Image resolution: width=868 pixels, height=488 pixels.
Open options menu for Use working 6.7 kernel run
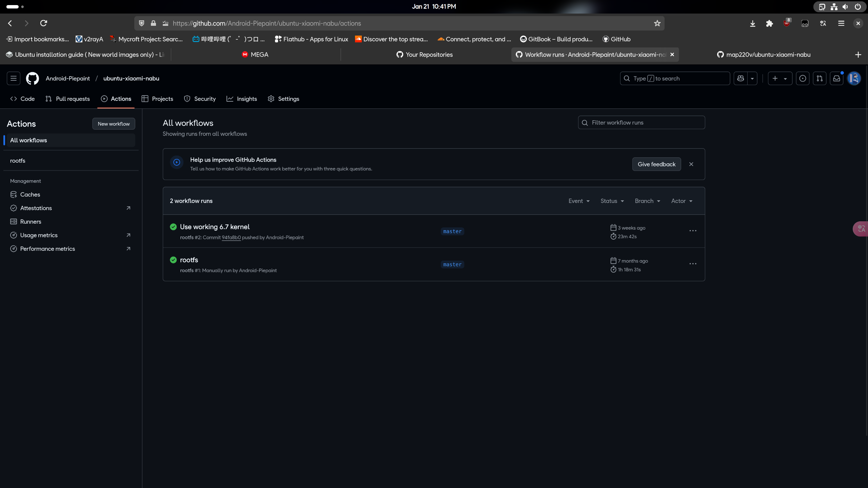[693, 231]
